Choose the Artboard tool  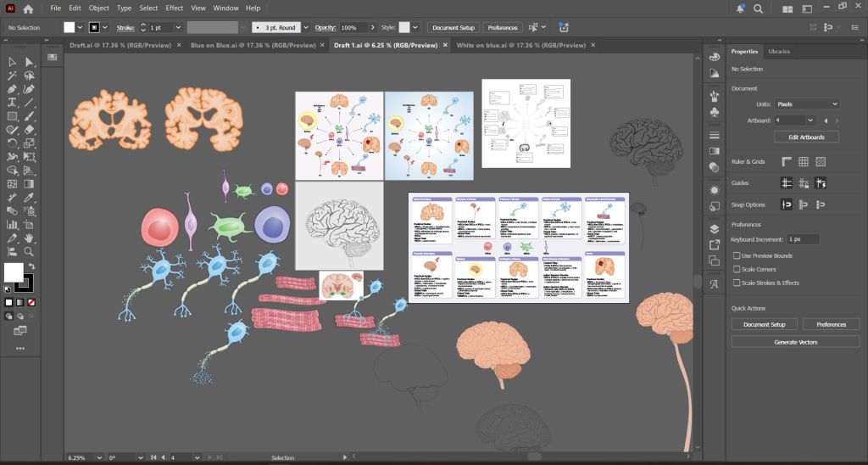(30, 225)
